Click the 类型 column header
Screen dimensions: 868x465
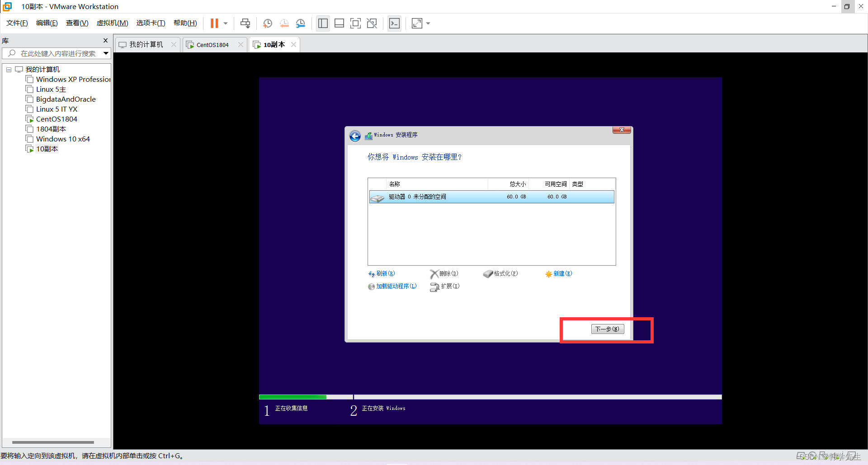click(x=592, y=184)
